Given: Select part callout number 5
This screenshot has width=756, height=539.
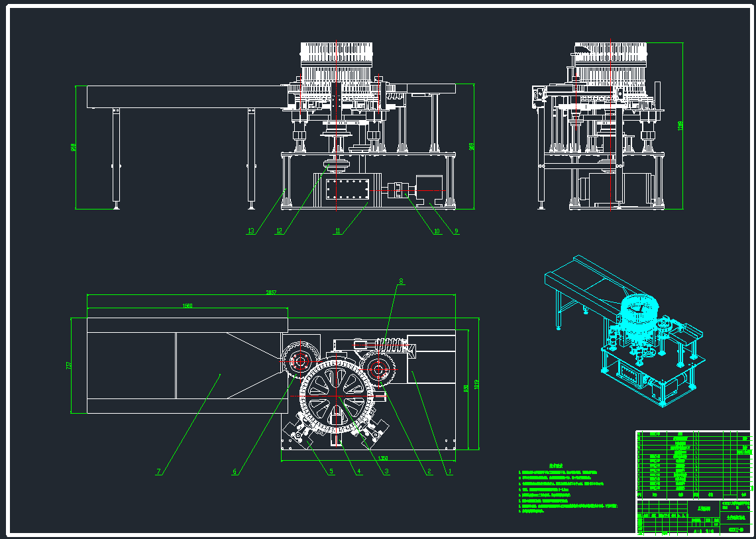Looking at the screenshot, I should pos(332,472).
